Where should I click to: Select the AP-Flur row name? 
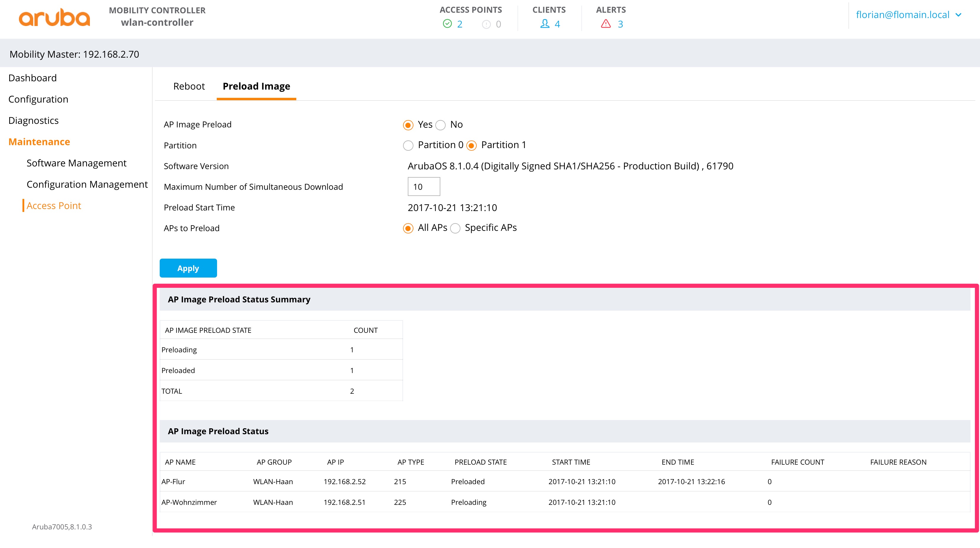[x=173, y=481]
